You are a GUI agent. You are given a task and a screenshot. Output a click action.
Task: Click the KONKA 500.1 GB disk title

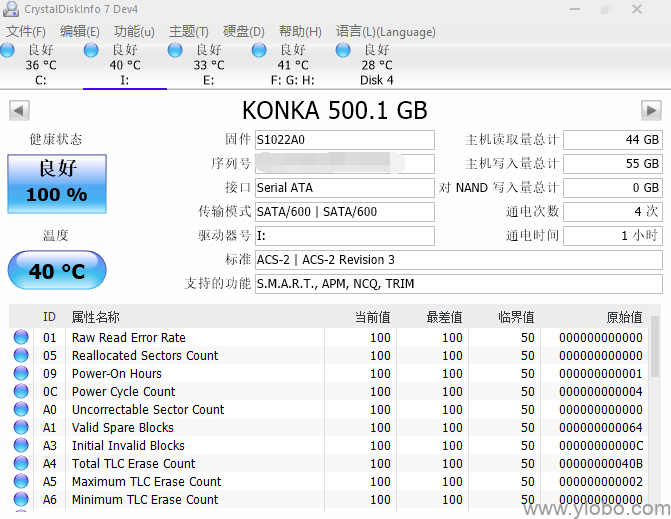click(x=335, y=110)
